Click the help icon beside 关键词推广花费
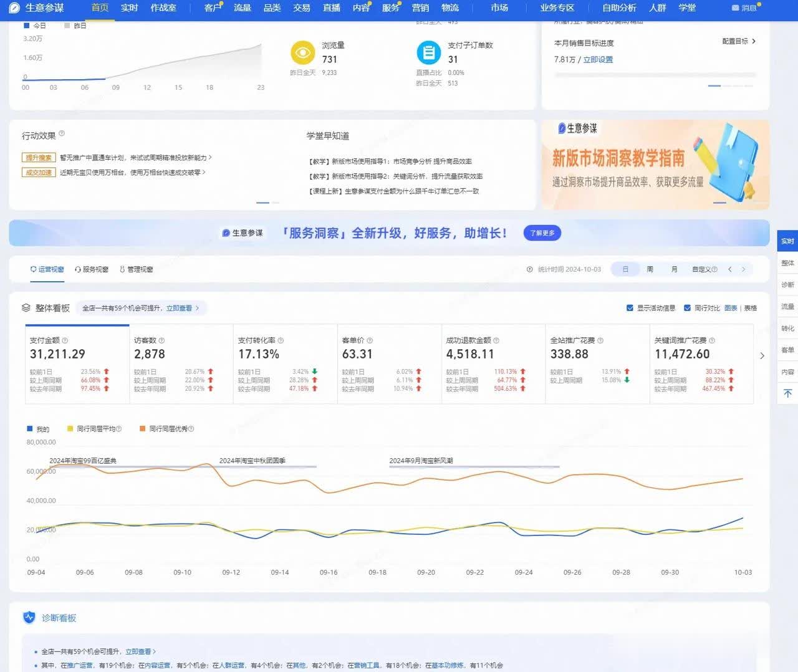Screen dimensions: 798x672 coord(712,340)
